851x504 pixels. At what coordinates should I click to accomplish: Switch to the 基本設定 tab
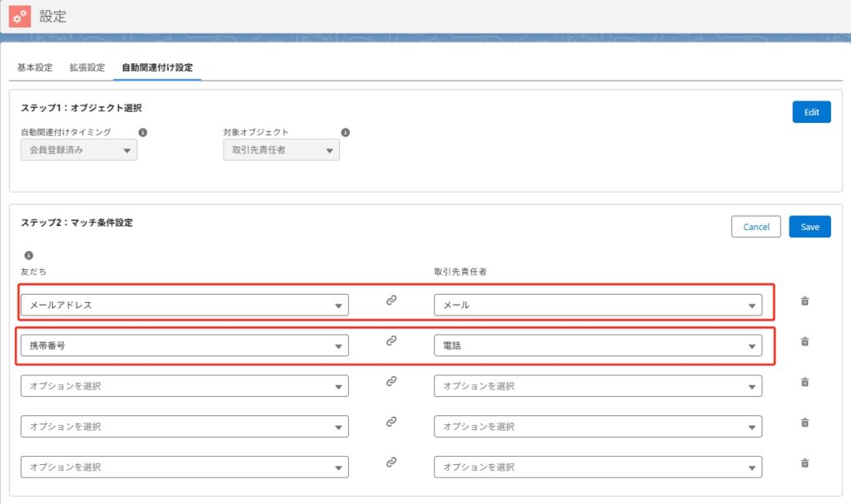tap(35, 67)
